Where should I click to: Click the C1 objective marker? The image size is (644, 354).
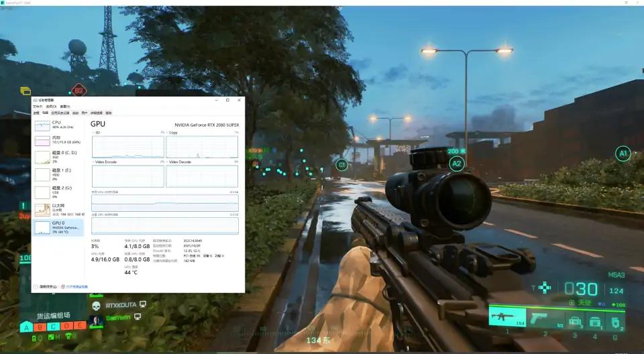click(341, 165)
